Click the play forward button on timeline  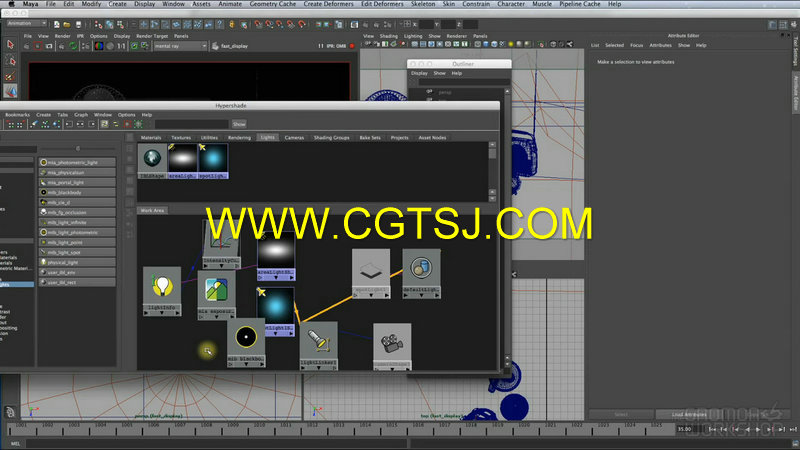[758, 430]
